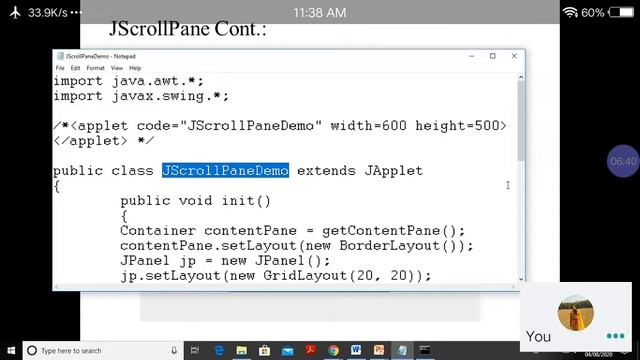This screenshot has height=360, width=640.
Task: Click the horizontal scrollbar right arrow
Action: point(513,287)
